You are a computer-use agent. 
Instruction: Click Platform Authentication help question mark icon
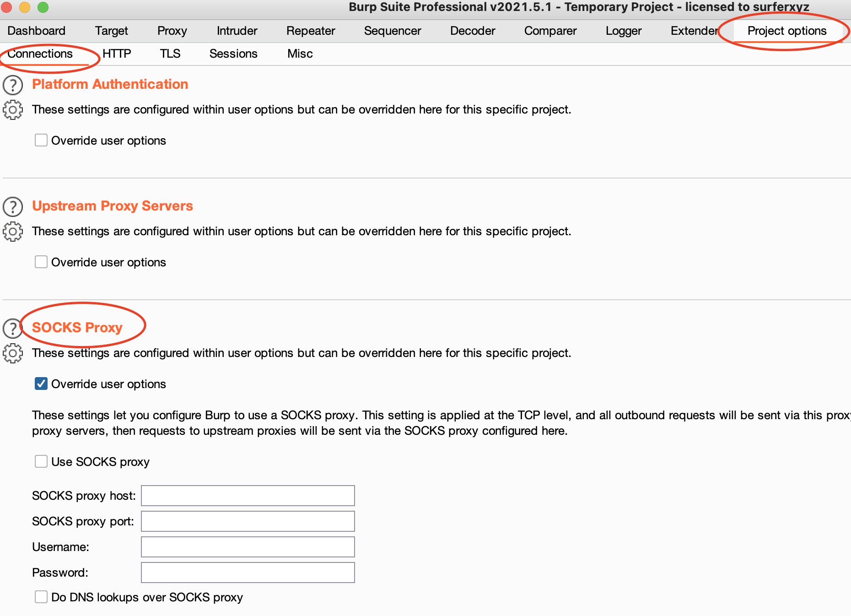[x=13, y=85]
